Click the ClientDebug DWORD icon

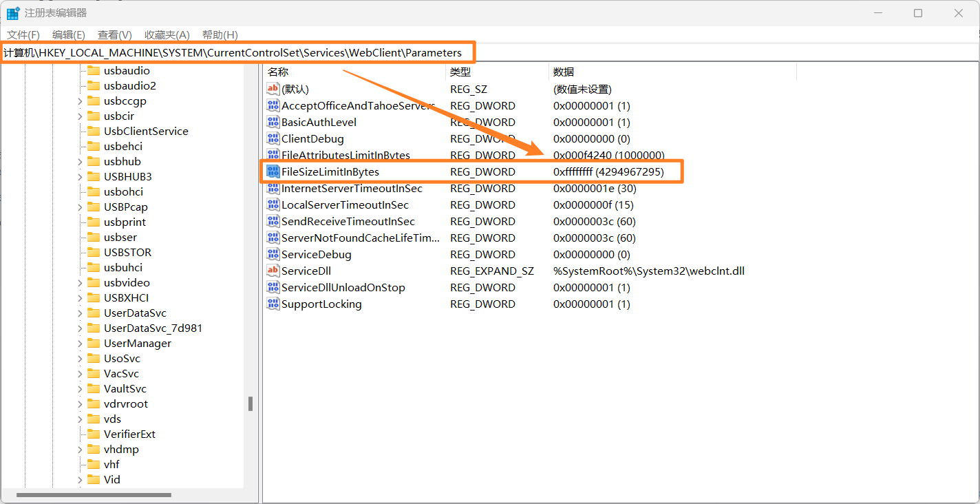[273, 138]
